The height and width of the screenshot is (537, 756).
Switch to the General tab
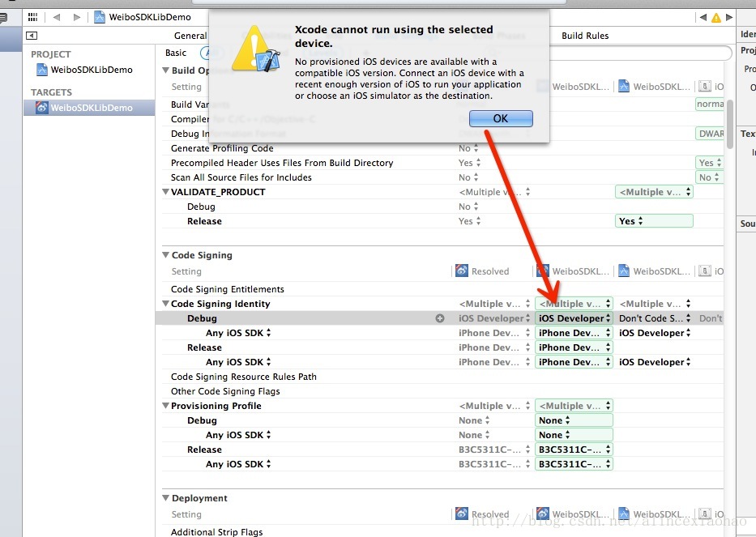tap(190, 36)
